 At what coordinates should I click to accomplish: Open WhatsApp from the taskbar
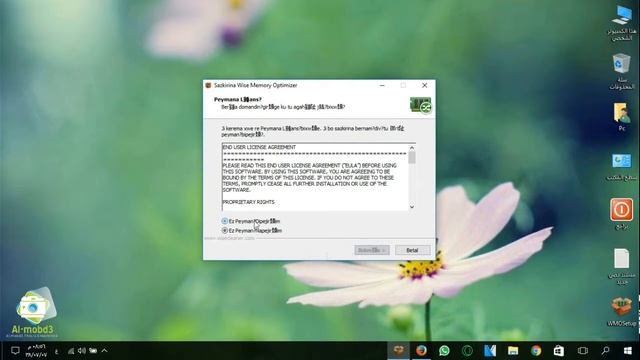point(444,351)
